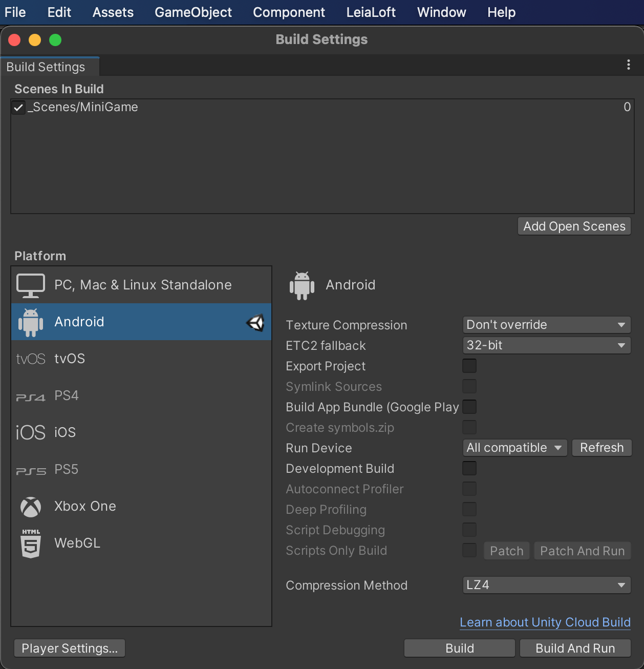Click the Android robot icon in platform list
This screenshot has height=669, width=644.
point(31,322)
